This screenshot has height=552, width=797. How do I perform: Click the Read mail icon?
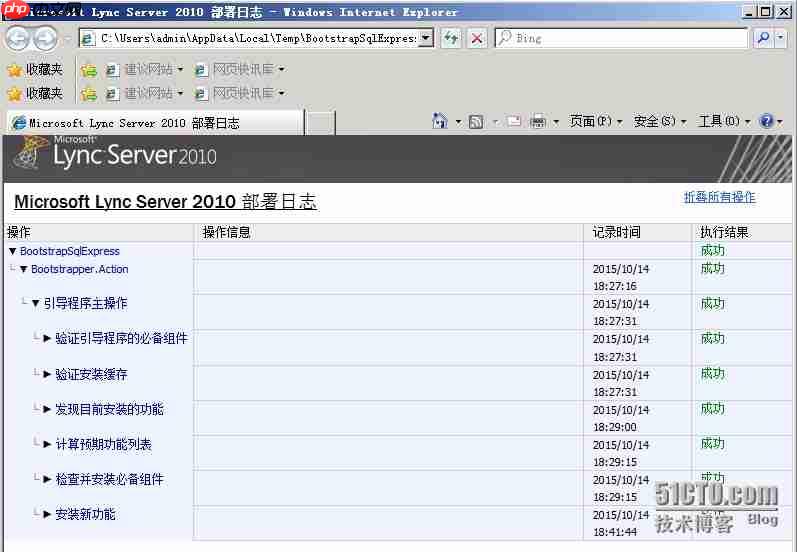514,121
